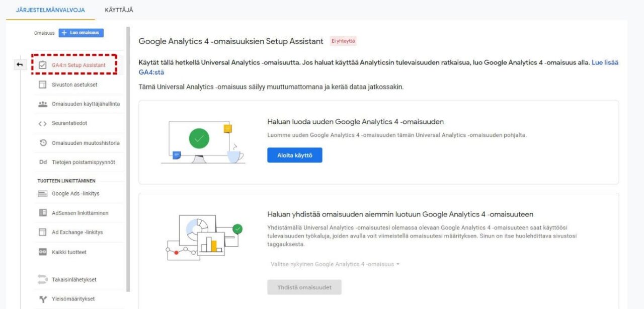Open Takaisinlähetykset in sidebar

(x=74, y=280)
